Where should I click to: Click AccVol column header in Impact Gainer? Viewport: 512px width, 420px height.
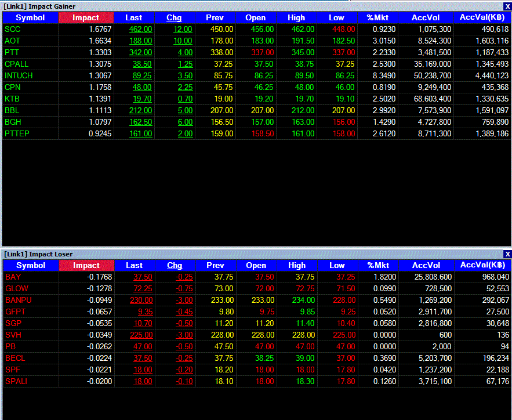click(426, 17)
